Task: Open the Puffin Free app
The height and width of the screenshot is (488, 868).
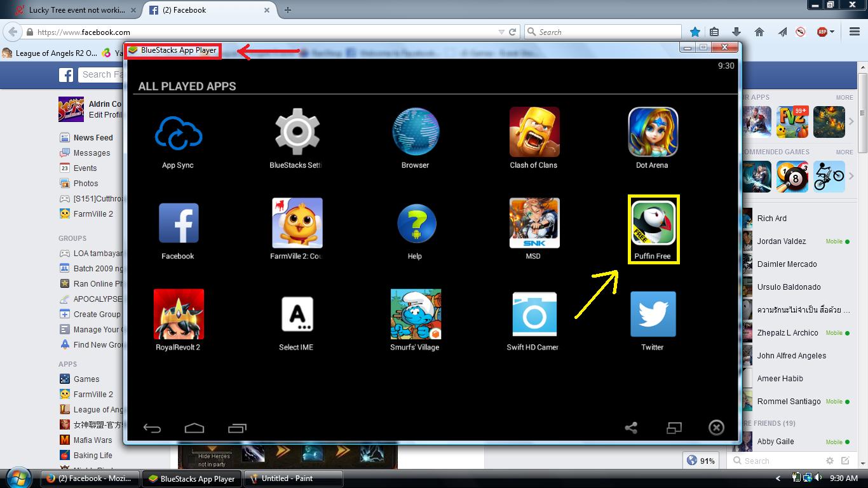Action: click(653, 224)
